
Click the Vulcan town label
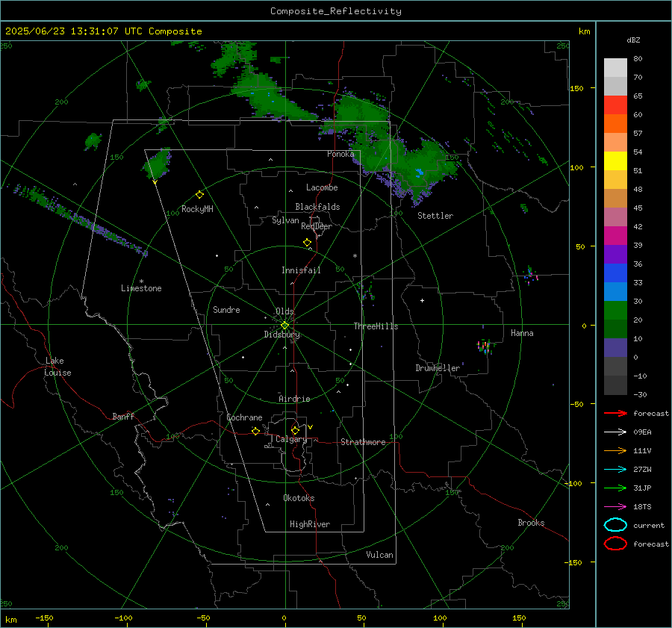pyautogui.click(x=380, y=555)
